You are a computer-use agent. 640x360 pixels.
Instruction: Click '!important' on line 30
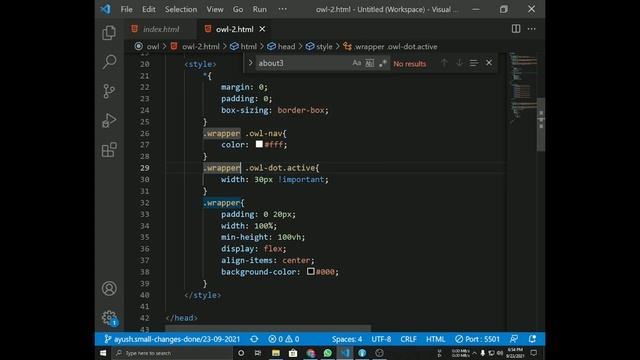click(x=301, y=180)
